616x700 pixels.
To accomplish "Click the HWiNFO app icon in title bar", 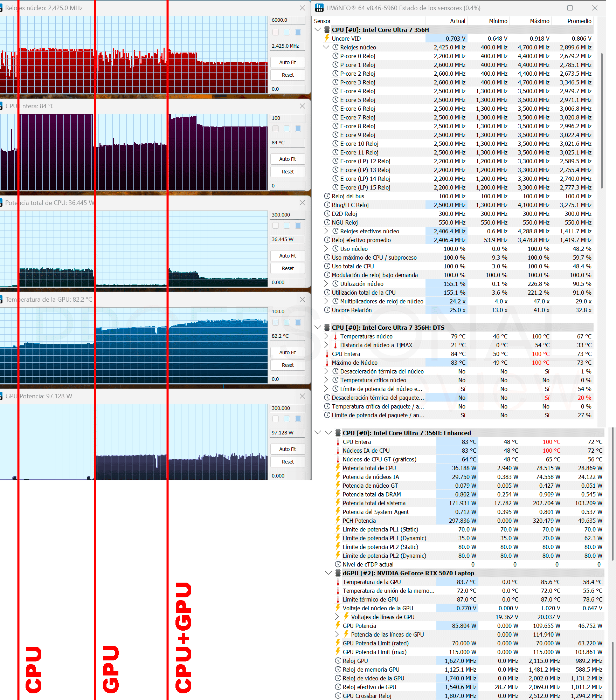I will (x=319, y=8).
